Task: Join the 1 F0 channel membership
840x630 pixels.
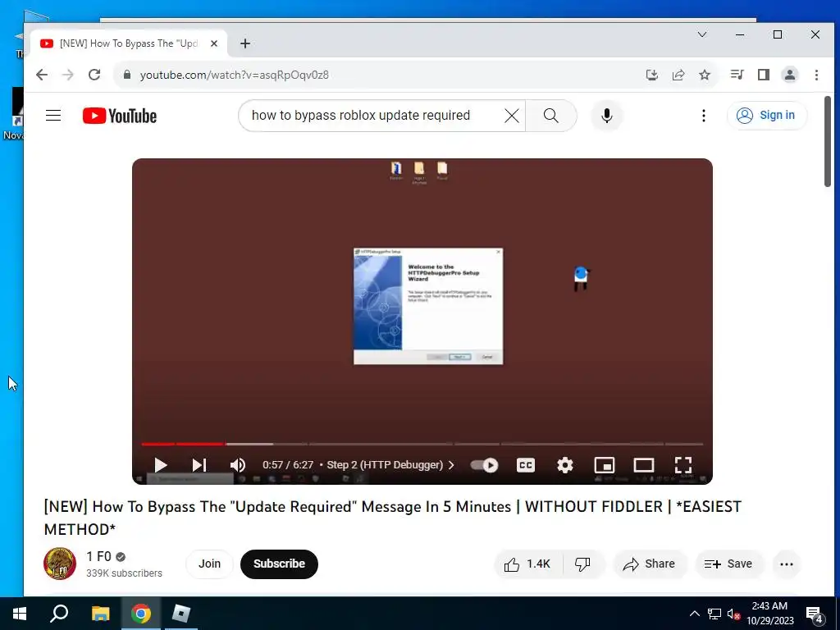Action: pyautogui.click(x=209, y=564)
